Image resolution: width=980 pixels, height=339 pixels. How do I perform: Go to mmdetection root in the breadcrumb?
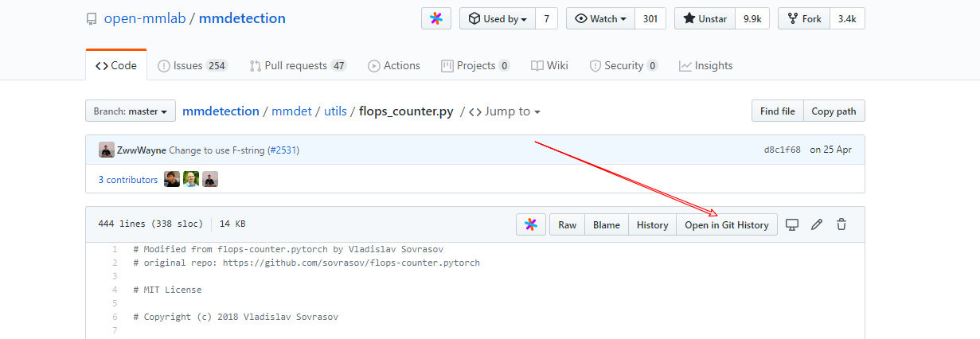click(221, 111)
